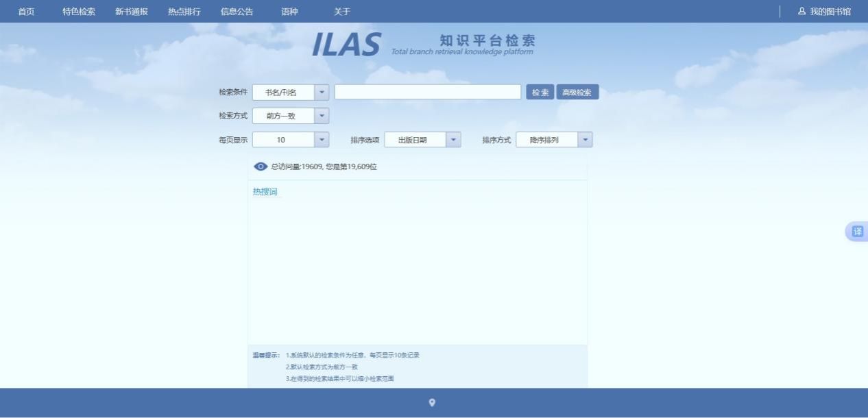This screenshot has width=868, height=418.
Task: Click tip 3.在得到的检索结果中可以缩小检索范围
Action: [x=340, y=378]
